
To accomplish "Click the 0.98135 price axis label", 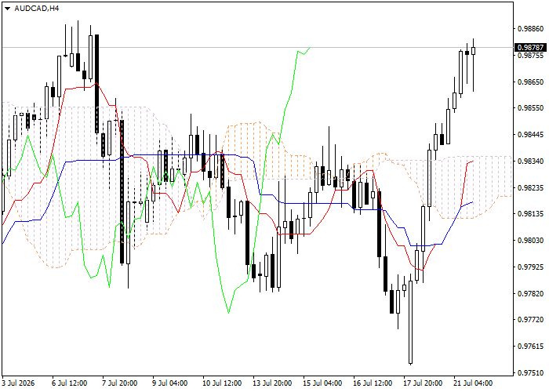I will click(531, 214).
